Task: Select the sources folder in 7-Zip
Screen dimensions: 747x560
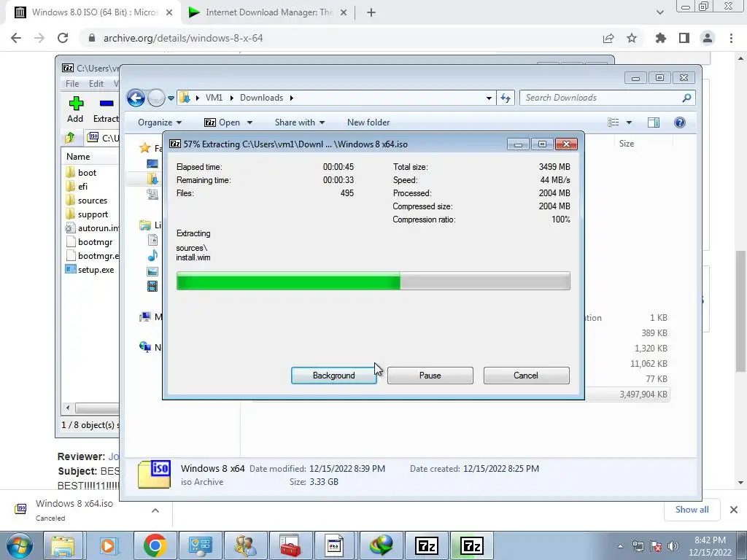Action: pyautogui.click(x=86, y=201)
